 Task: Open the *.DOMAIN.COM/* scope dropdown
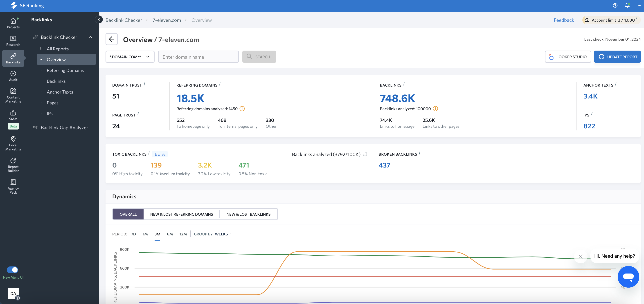130,57
